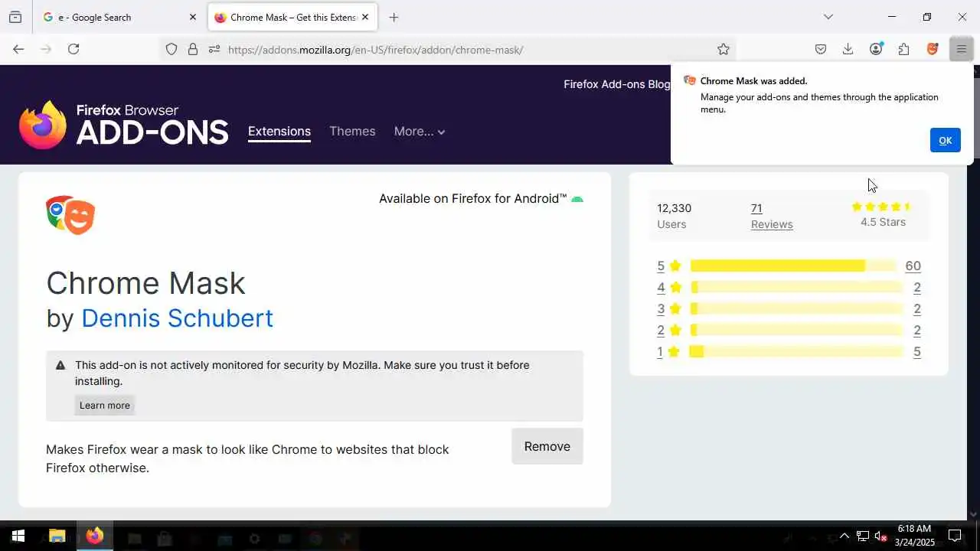Click the Remove extension button
Screen dimensions: 980x551
tap(547, 446)
